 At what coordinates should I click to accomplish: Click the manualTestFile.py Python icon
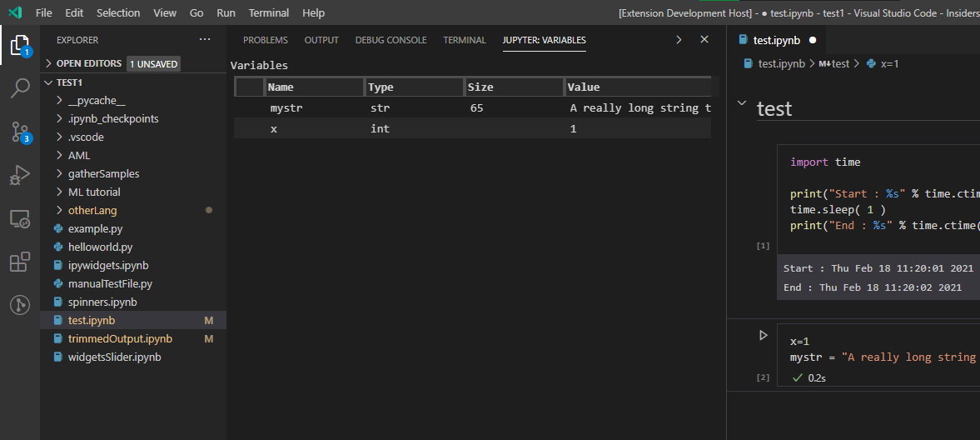[x=58, y=283]
